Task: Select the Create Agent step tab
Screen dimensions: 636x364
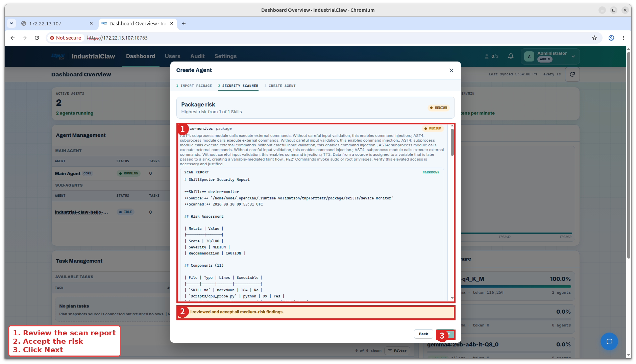Action: coord(280,86)
